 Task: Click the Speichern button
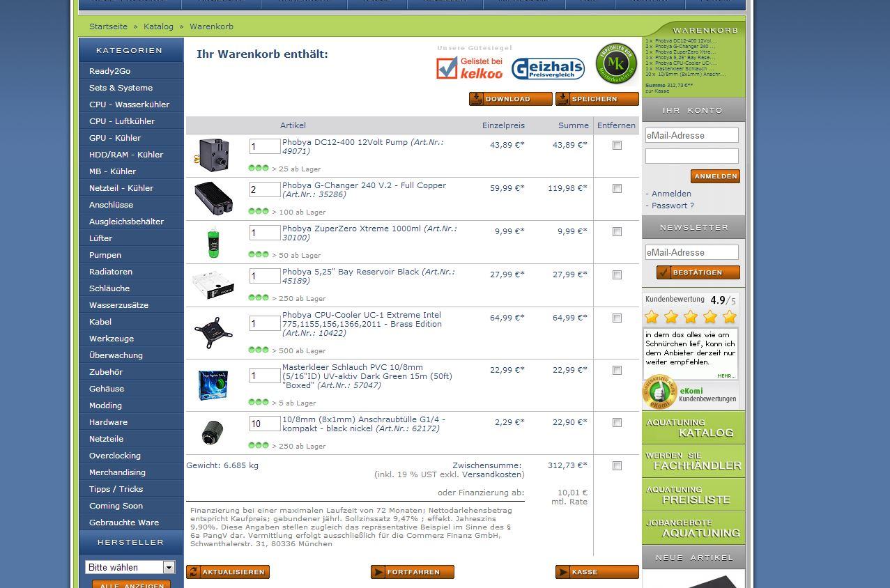pos(597,99)
